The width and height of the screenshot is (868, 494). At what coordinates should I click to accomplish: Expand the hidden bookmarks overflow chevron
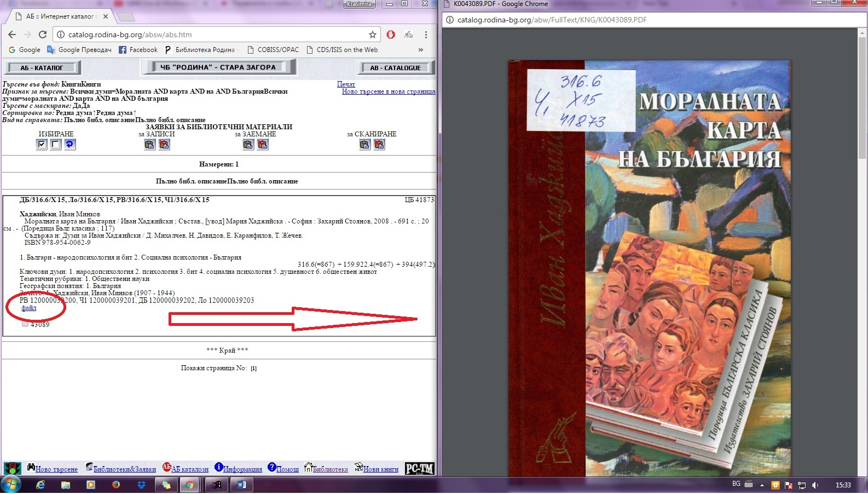[420, 50]
